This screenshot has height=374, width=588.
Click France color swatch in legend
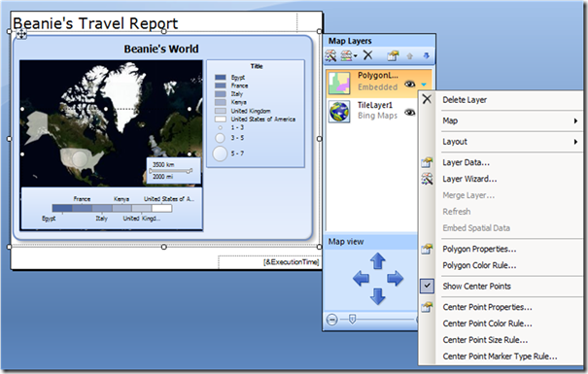click(220, 85)
